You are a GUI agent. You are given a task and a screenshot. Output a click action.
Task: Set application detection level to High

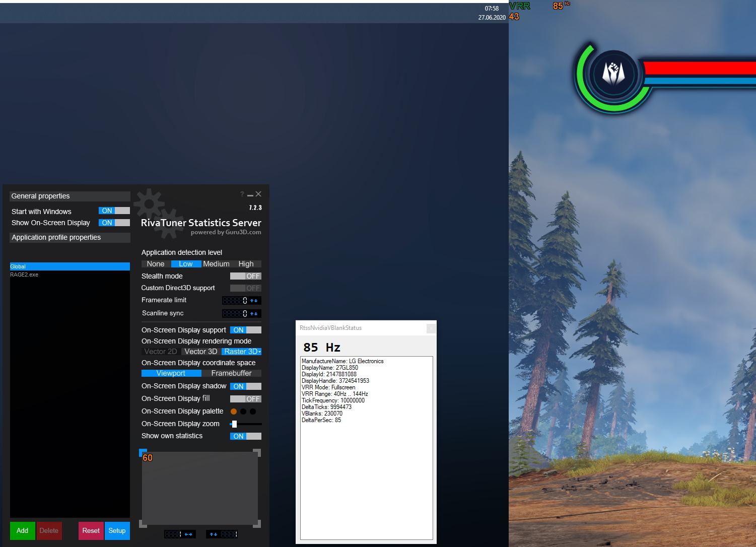pyautogui.click(x=246, y=264)
